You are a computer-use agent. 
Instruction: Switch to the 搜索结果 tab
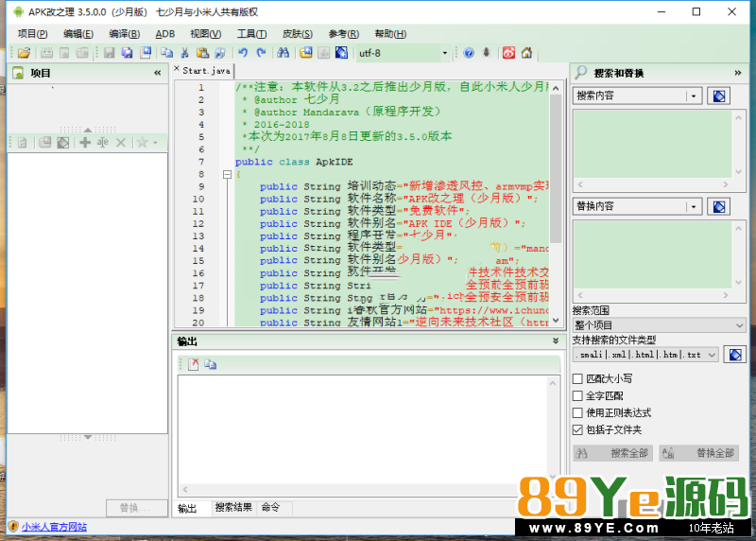click(233, 508)
